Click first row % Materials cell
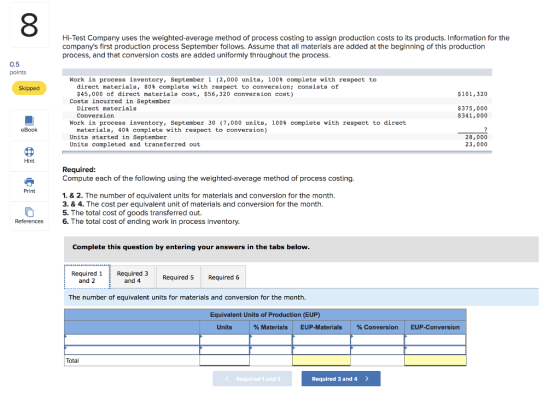 click(271, 340)
